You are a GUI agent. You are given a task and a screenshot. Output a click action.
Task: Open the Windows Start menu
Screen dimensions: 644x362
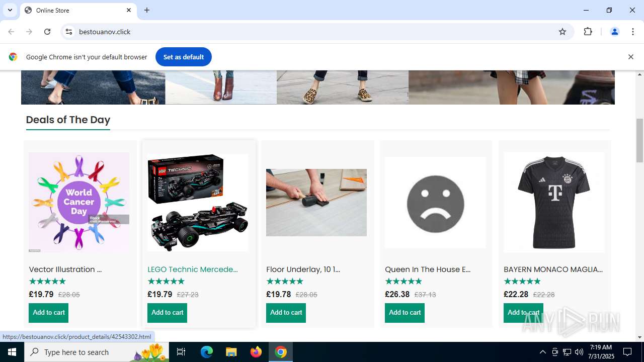tap(12, 352)
